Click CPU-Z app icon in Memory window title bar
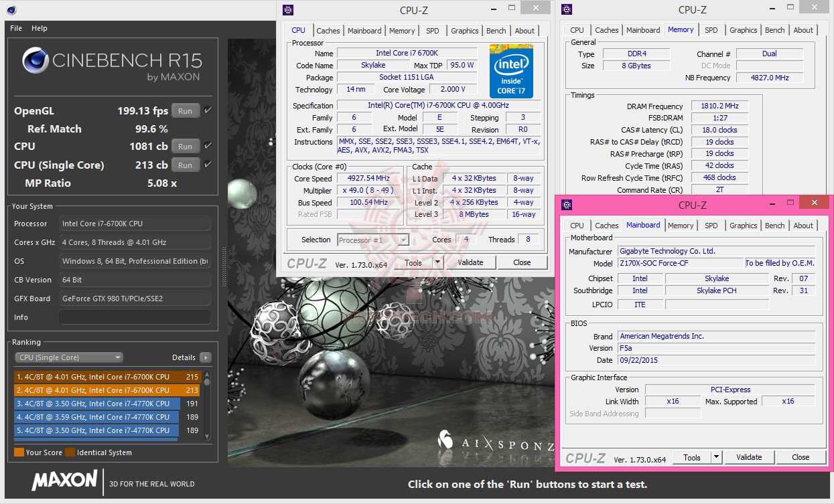 tap(566, 9)
